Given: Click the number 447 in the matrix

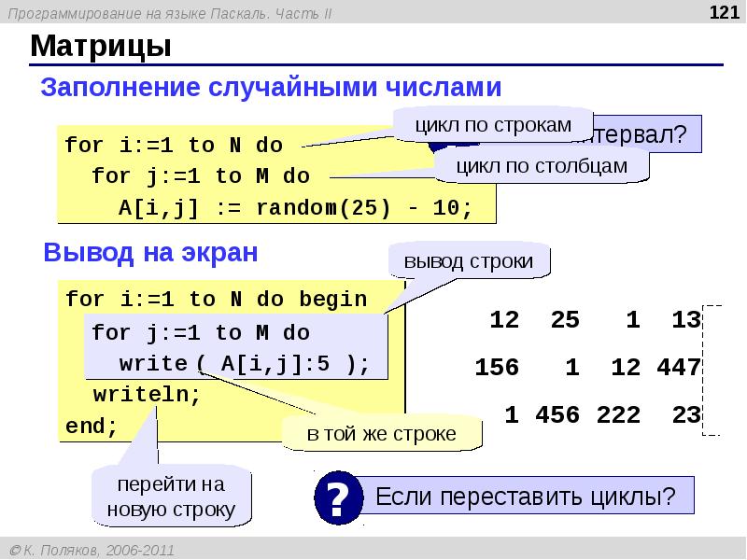Looking at the screenshot, I should coord(677,368).
